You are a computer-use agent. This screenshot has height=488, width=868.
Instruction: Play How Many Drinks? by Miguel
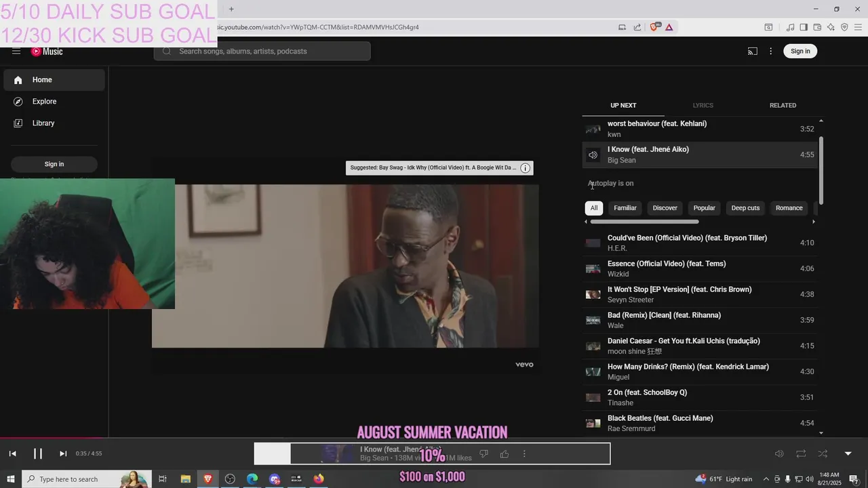701,371
